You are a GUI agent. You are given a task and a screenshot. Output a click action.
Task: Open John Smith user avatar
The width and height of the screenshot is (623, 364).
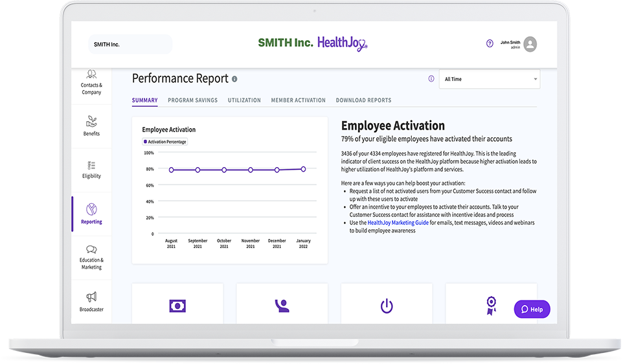click(530, 44)
